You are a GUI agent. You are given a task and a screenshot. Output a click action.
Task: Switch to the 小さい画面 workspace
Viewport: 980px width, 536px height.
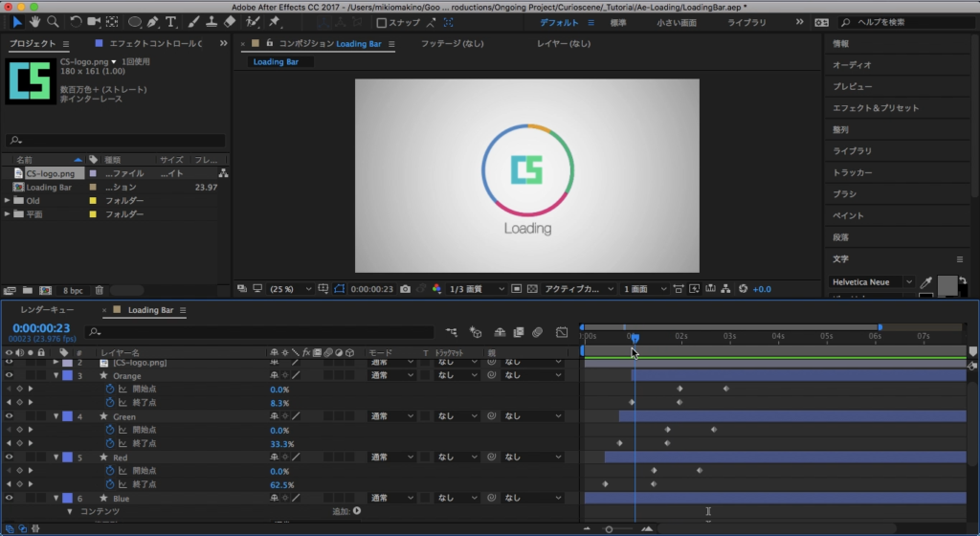point(676,22)
